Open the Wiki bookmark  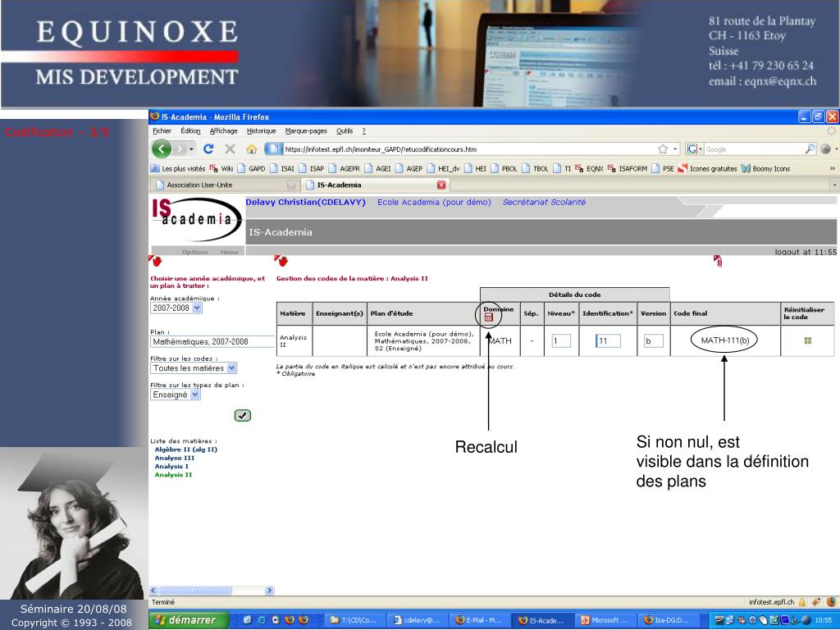pos(221,168)
